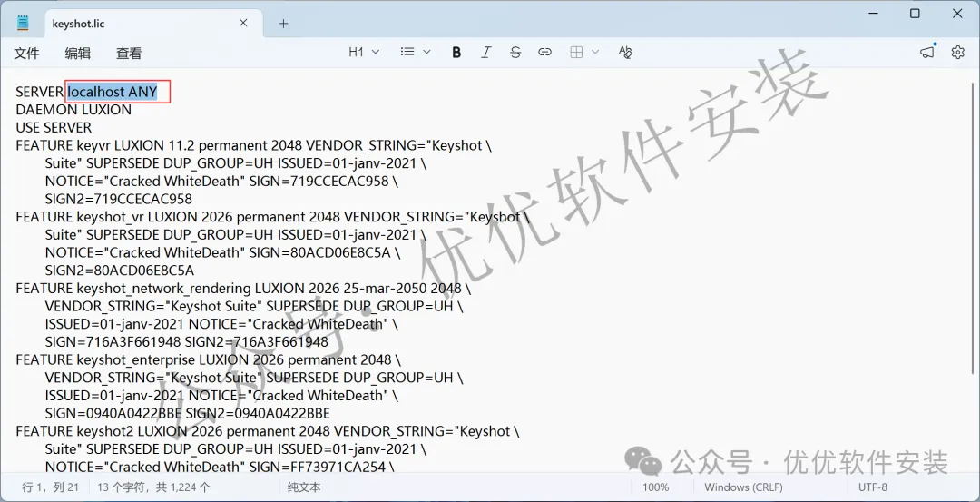Toggle strikethrough formatting
The width and height of the screenshot is (980, 502).
click(515, 53)
